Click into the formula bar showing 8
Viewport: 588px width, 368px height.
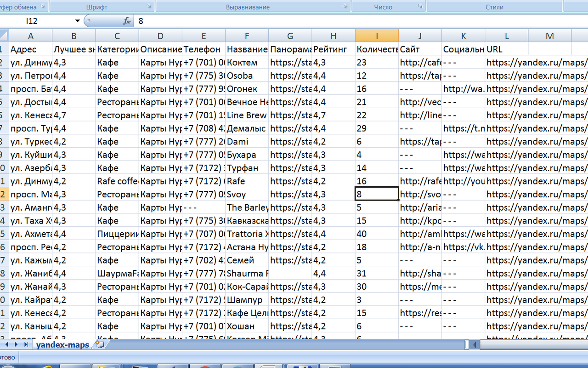(361, 21)
